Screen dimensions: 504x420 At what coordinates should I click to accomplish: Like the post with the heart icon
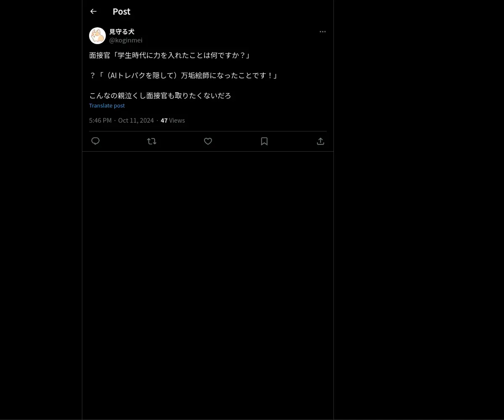click(x=208, y=141)
